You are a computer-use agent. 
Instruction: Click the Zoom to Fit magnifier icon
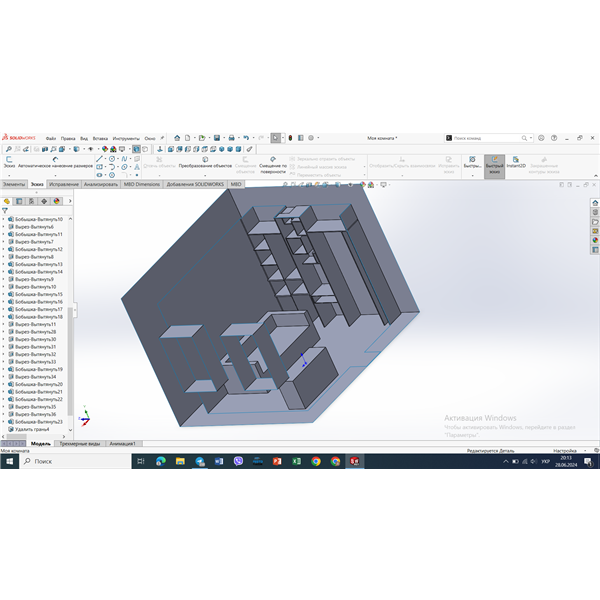9,149
